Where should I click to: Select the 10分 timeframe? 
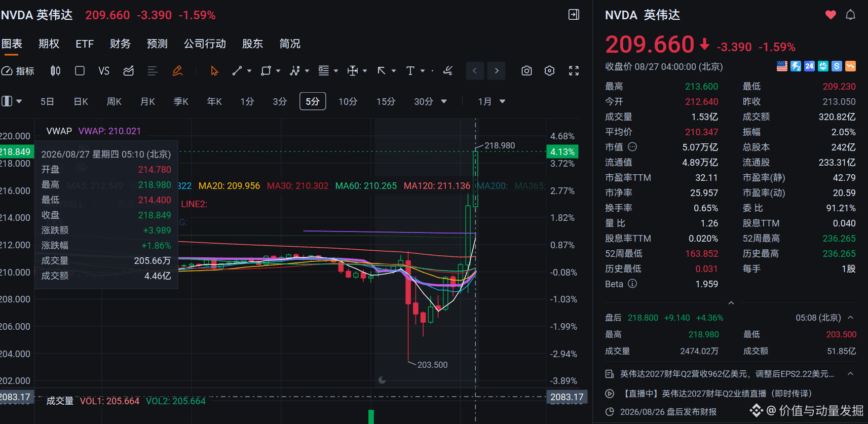tap(348, 102)
